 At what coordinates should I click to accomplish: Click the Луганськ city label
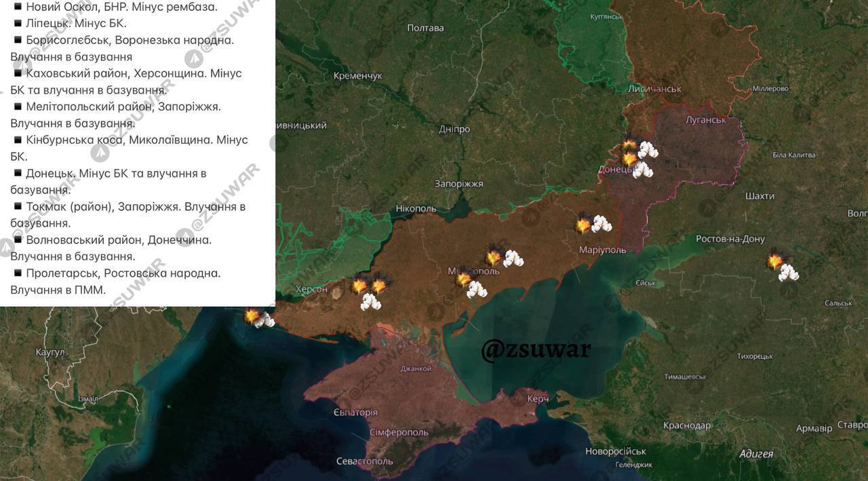click(x=705, y=119)
